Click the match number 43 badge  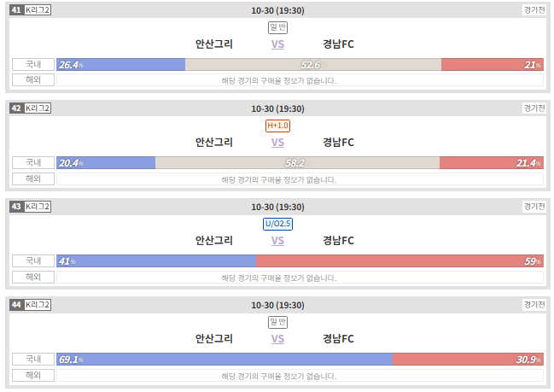pyautogui.click(x=16, y=207)
